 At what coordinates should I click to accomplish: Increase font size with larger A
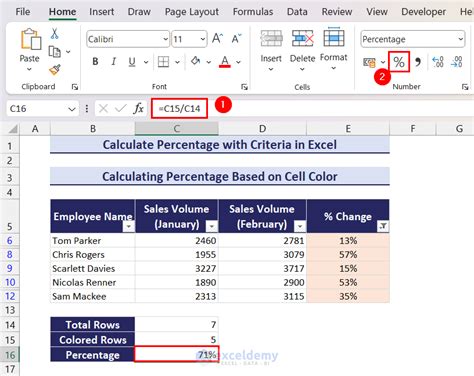[x=217, y=39]
